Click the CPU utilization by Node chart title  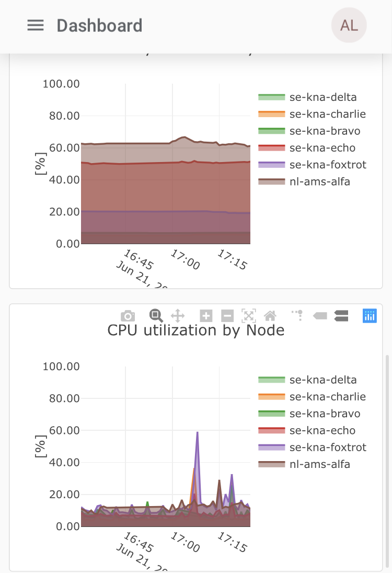coord(195,330)
